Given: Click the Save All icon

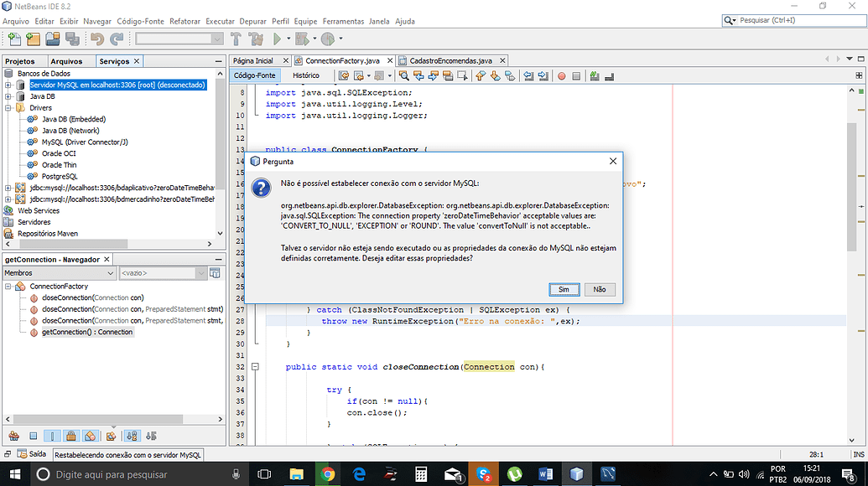Looking at the screenshot, I should (x=70, y=38).
